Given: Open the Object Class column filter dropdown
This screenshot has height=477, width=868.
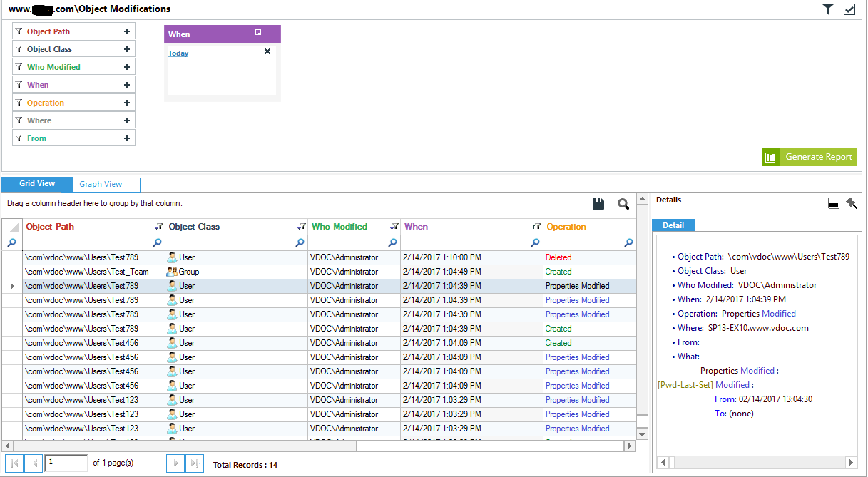Looking at the screenshot, I should point(301,227).
